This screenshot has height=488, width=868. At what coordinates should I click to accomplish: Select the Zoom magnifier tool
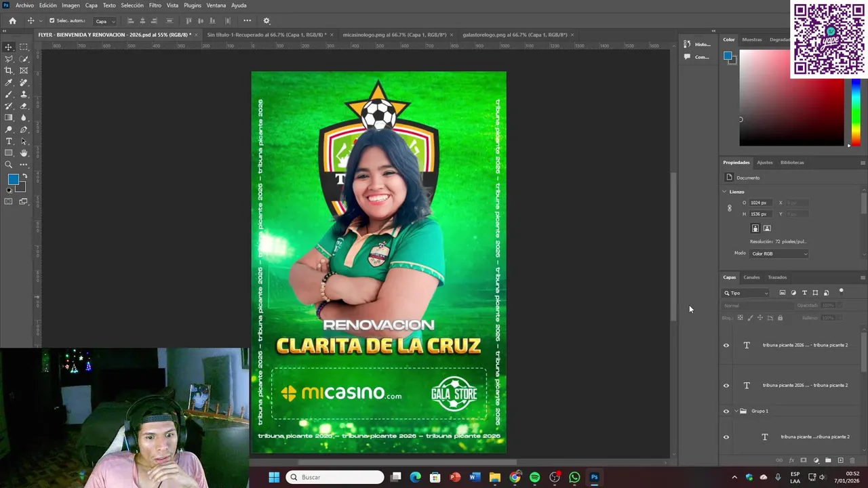pyautogui.click(x=9, y=165)
